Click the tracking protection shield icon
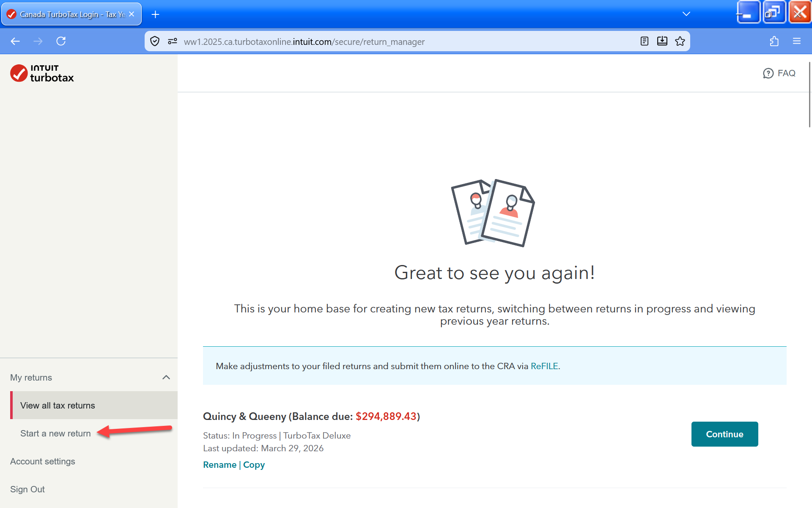 click(x=155, y=41)
